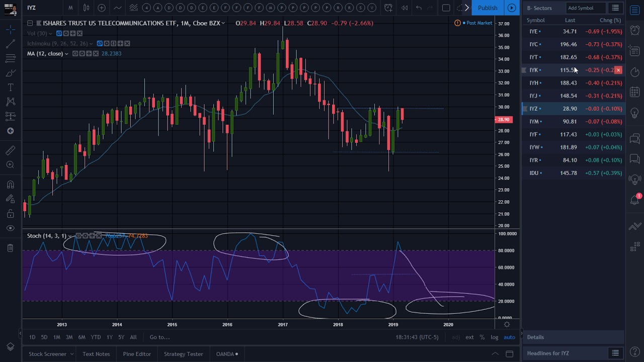The width and height of the screenshot is (644, 362).
Task: Click the bar replay rewind icon
Action: [x=404, y=8]
